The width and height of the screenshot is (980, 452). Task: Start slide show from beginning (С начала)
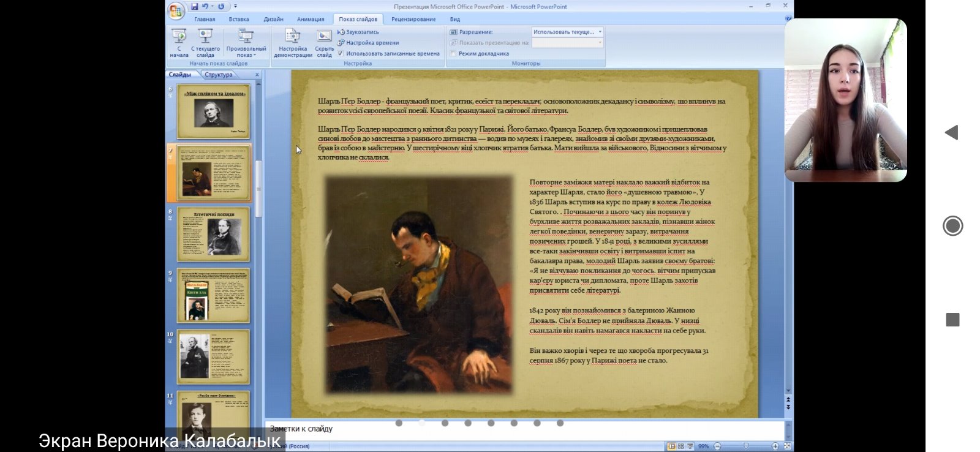coord(179,43)
